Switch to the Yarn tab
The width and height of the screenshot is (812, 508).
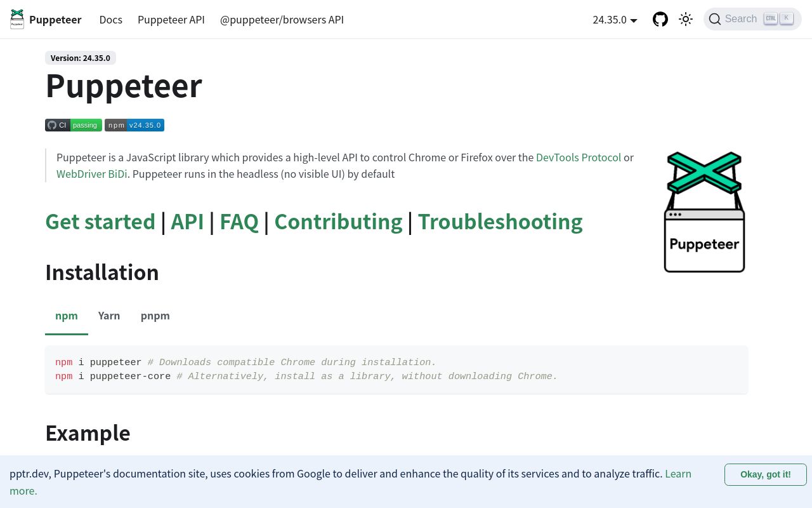tap(109, 316)
